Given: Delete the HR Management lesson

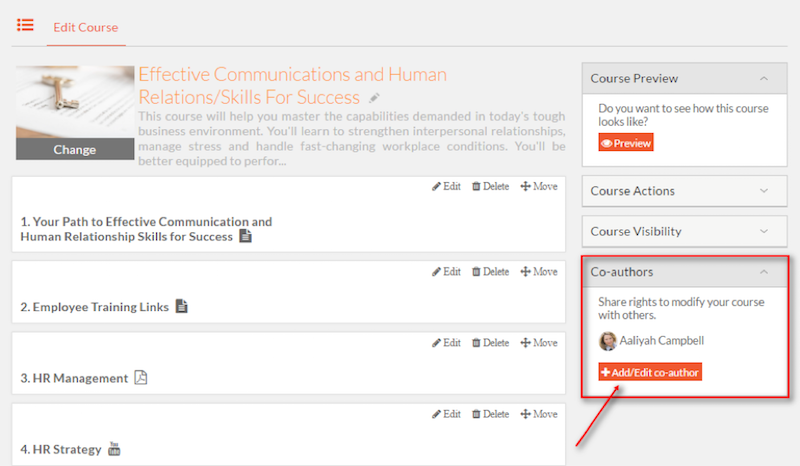Looking at the screenshot, I should coord(490,343).
